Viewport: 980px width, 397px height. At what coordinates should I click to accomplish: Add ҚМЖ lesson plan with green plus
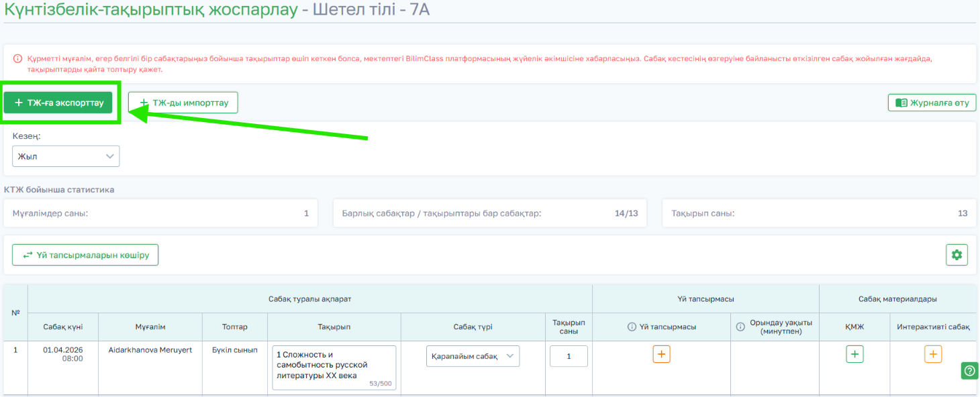coord(854,354)
